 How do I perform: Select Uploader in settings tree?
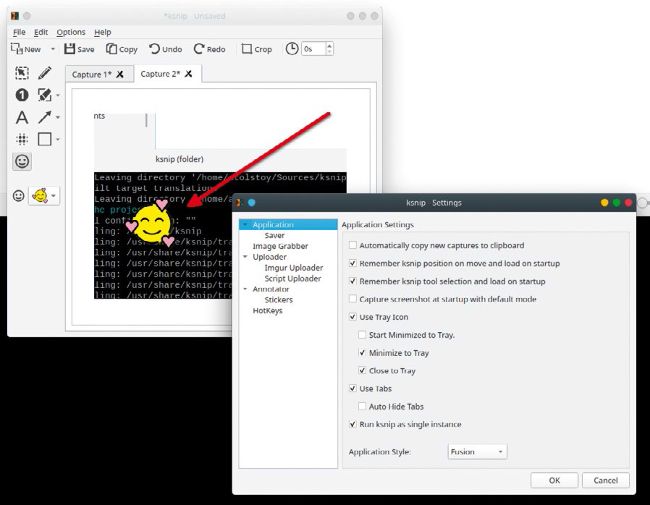(269, 257)
